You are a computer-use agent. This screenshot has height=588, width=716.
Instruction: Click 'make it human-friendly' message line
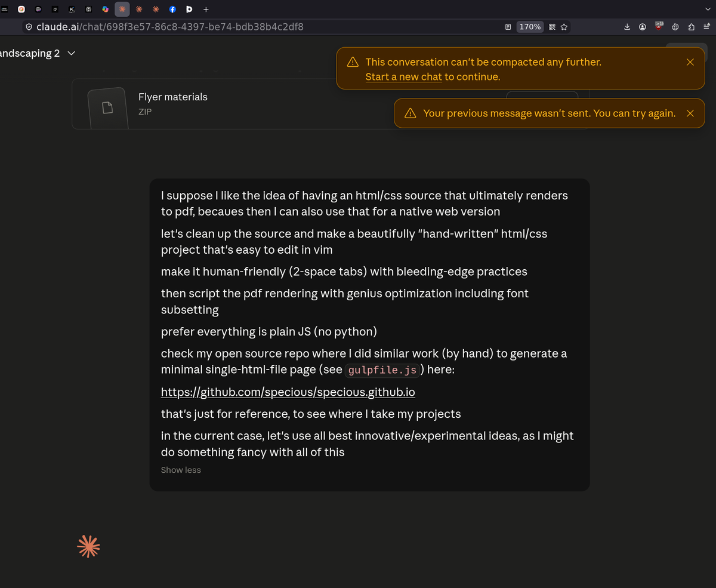344,272
